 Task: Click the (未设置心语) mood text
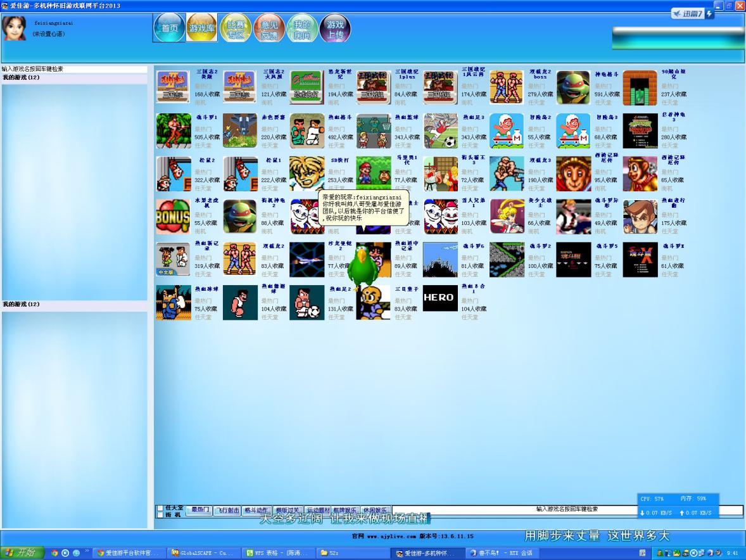[x=49, y=34]
